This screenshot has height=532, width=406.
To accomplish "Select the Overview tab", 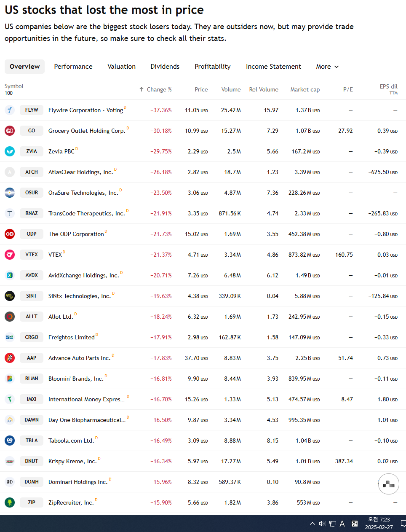I will pyautogui.click(x=24, y=67).
